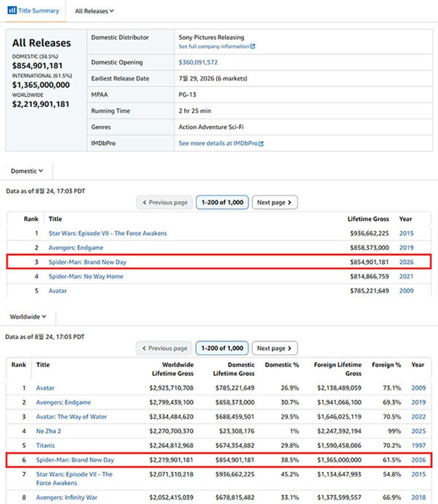The image size is (438, 504).
Task: Go to Next page in Domestic chart
Action: pyautogui.click(x=275, y=202)
